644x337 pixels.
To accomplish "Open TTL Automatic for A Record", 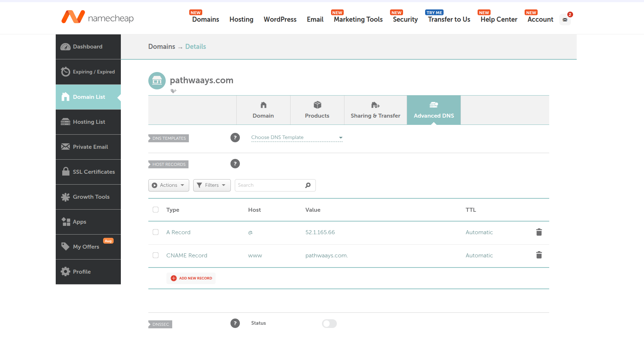I will point(479,232).
